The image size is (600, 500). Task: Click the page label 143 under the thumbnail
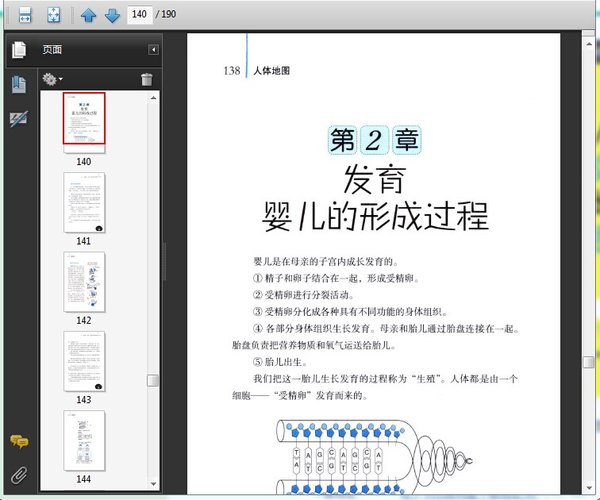coord(84,400)
